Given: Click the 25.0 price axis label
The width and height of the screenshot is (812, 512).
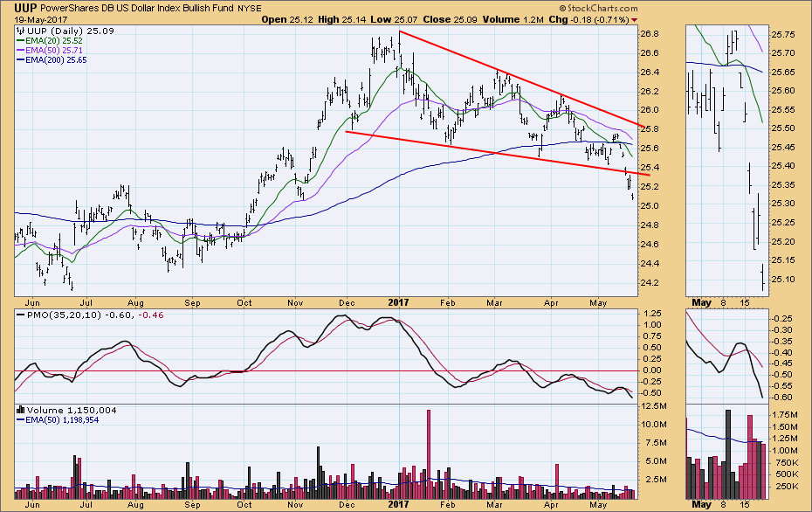Looking at the screenshot, I should (x=649, y=205).
